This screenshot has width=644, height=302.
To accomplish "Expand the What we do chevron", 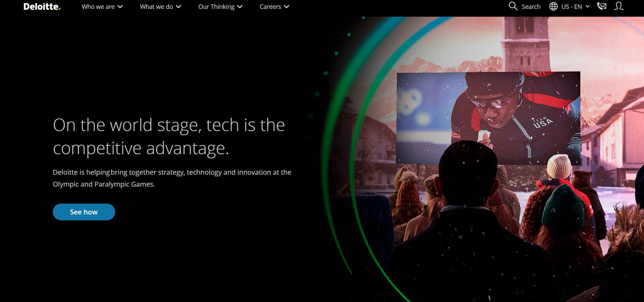I will (178, 7).
